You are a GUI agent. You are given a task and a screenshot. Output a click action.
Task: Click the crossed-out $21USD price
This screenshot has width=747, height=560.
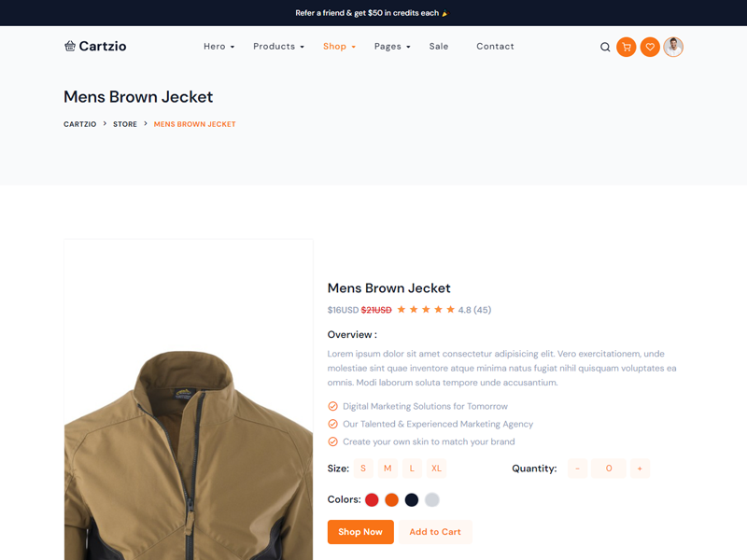[x=376, y=310]
